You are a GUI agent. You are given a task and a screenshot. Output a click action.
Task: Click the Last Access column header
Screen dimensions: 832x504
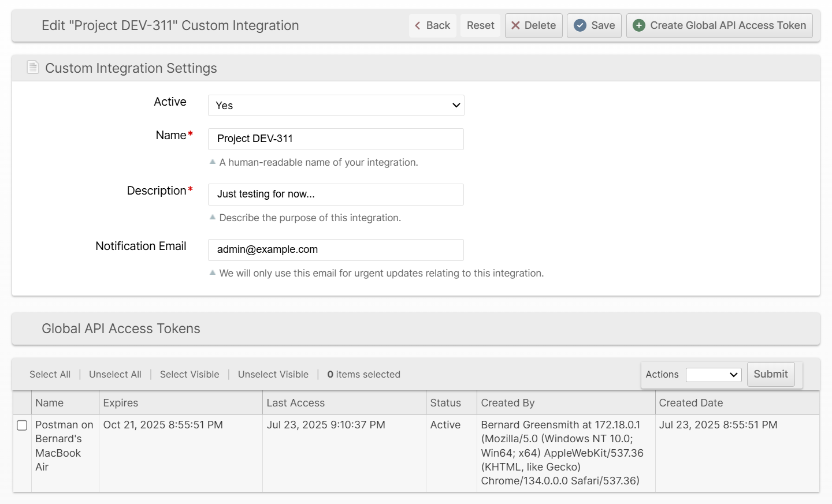(295, 403)
